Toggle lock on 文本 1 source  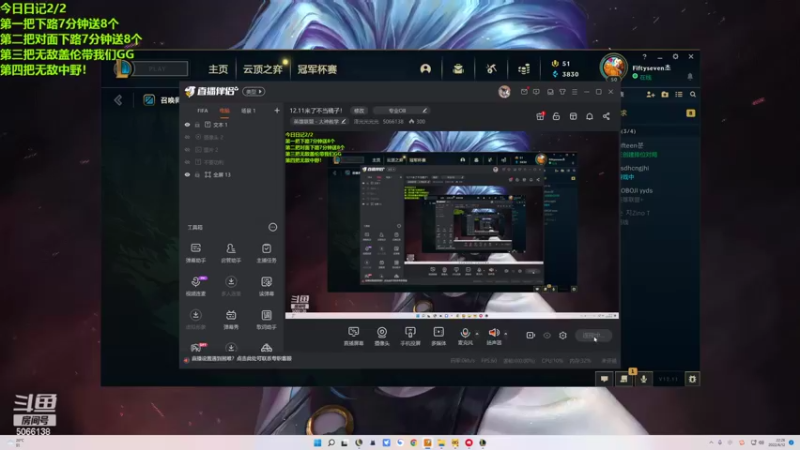tap(197, 124)
